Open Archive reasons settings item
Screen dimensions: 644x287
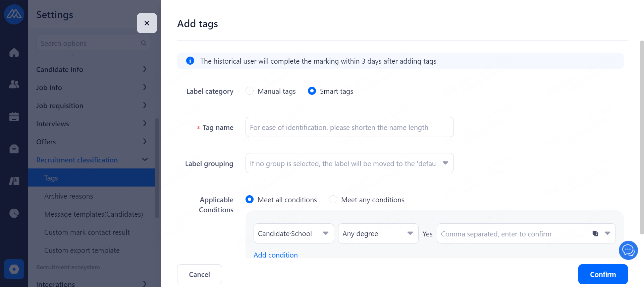click(x=69, y=196)
